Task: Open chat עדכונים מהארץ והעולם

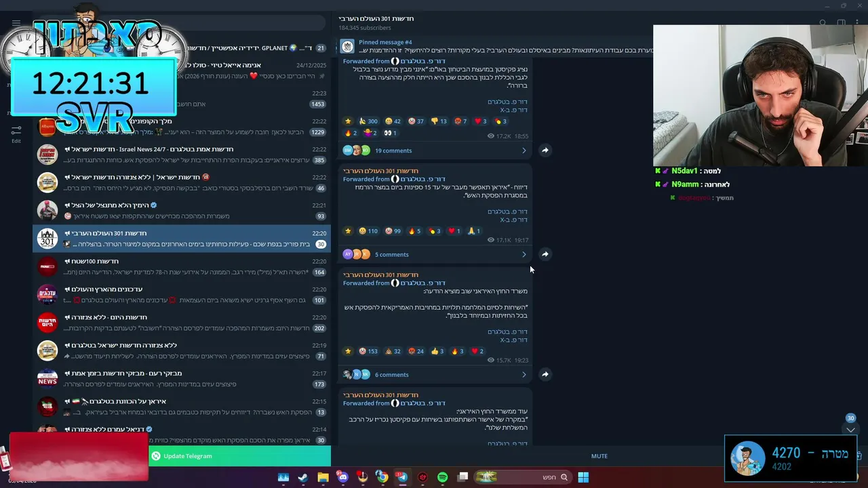Action: click(x=182, y=294)
